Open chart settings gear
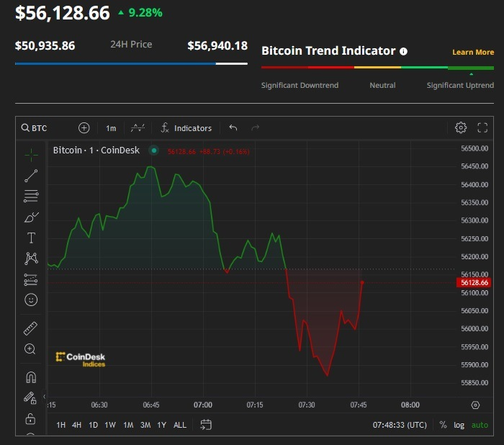The width and height of the screenshot is (504, 445). [x=461, y=128]
